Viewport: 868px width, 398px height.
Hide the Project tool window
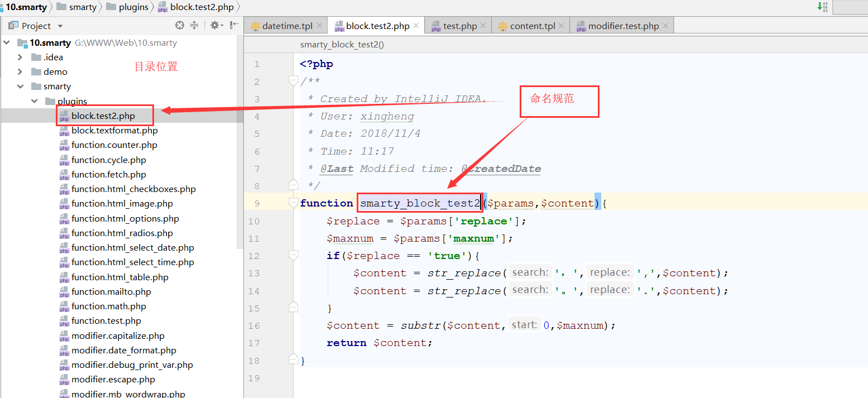coord(234,25)
